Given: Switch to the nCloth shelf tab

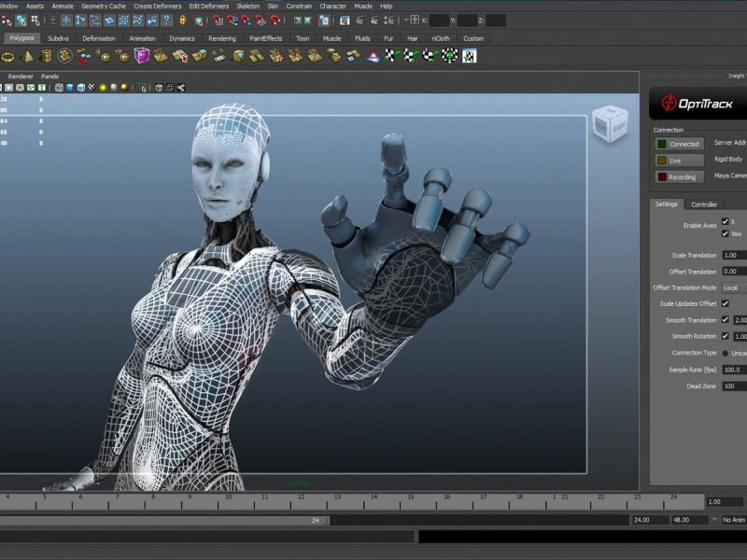Looking at the screenshot, I should click(440, 38).
